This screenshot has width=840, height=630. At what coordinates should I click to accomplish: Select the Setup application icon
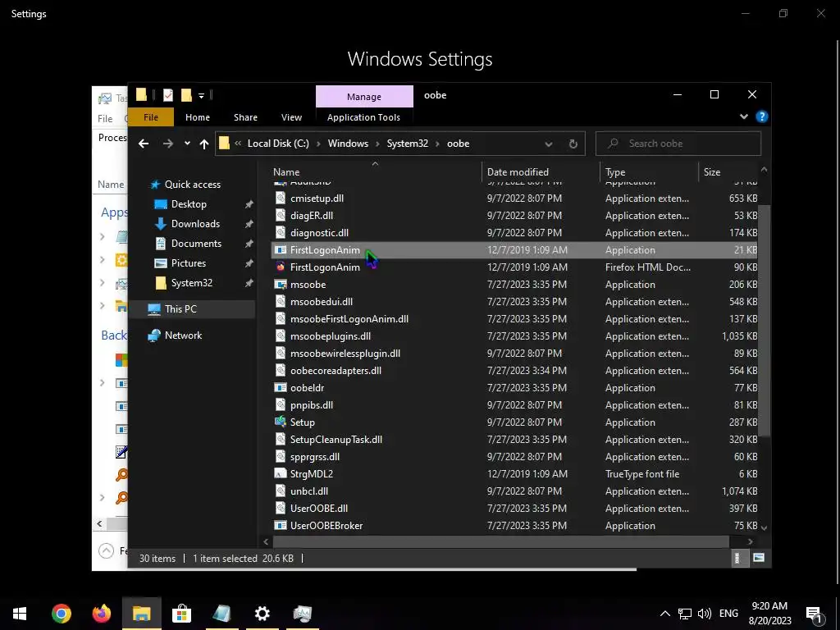[281, 422]
